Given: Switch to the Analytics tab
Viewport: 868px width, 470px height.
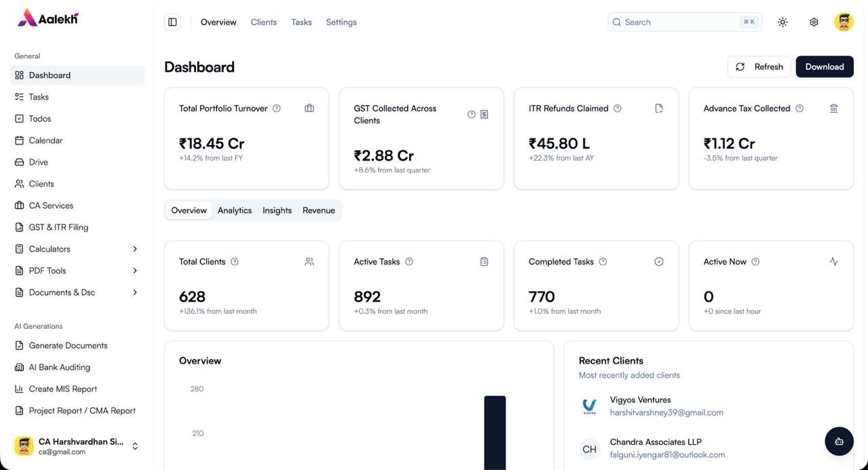Looking at the screenshot, I should coord(235,210).
